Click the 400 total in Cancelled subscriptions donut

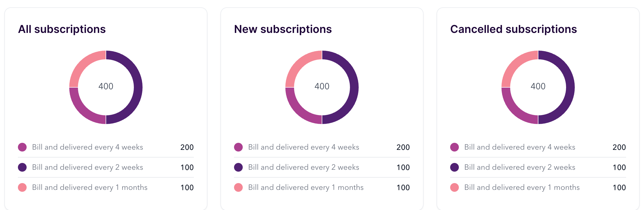[x=538, y=87]
